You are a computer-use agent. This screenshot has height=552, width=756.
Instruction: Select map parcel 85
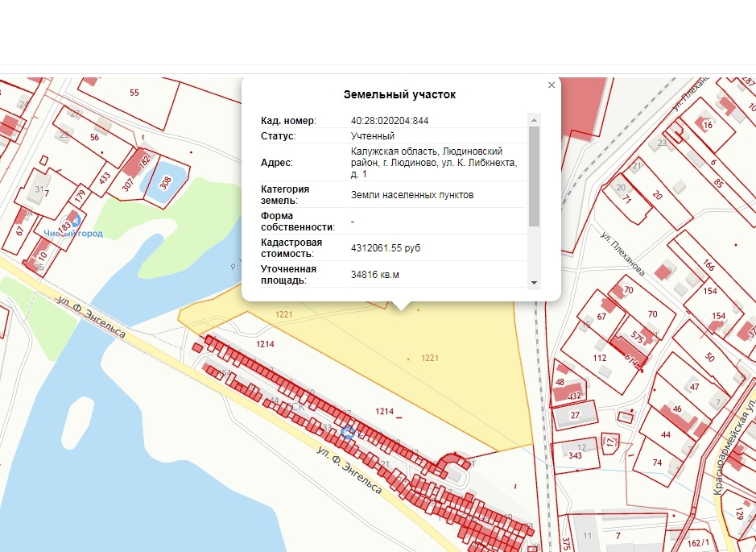[x=719, y=183]
